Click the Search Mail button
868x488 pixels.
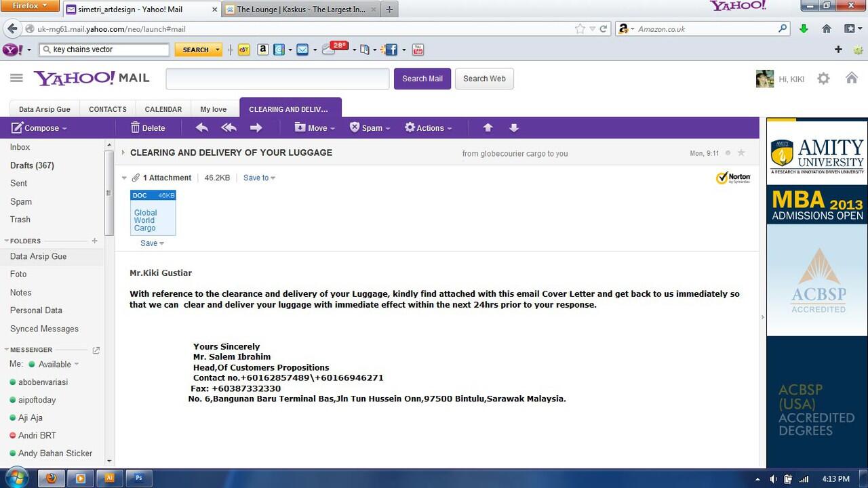422,79
